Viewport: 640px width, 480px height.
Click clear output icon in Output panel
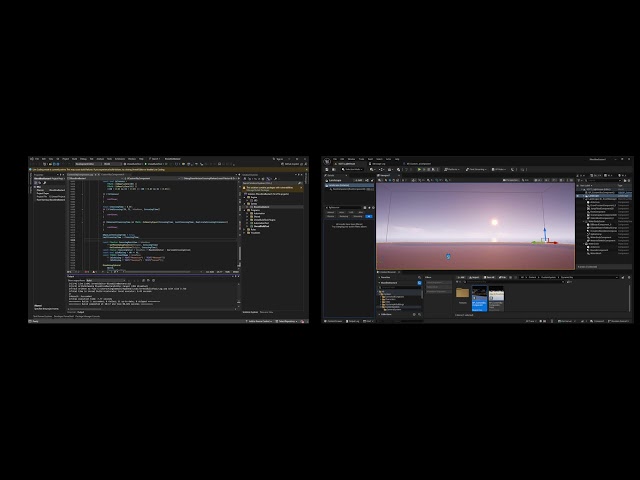[143, 280]
